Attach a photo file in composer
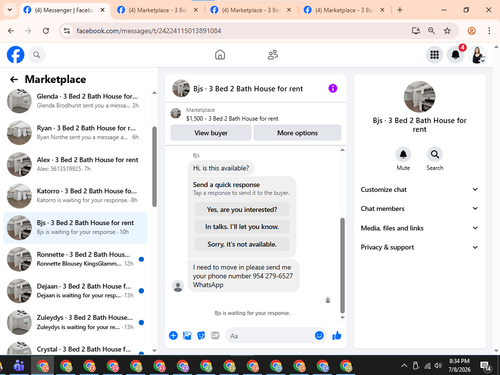This screenshot has width=500, height=375. [x=187, y=335]
